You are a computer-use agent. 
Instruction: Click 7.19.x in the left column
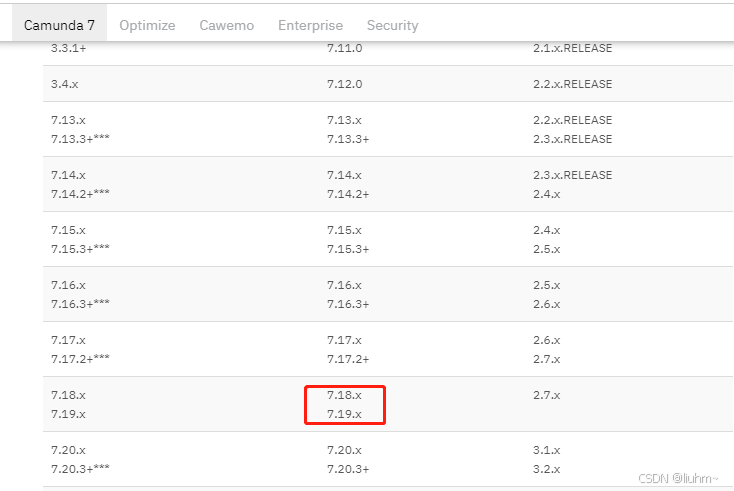tap(68, 414)
